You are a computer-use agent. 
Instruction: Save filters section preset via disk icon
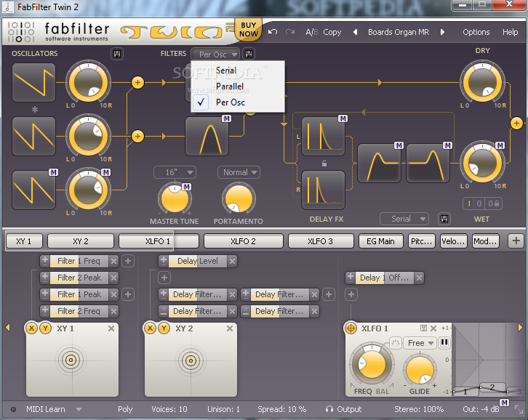[x=249, y=54]
